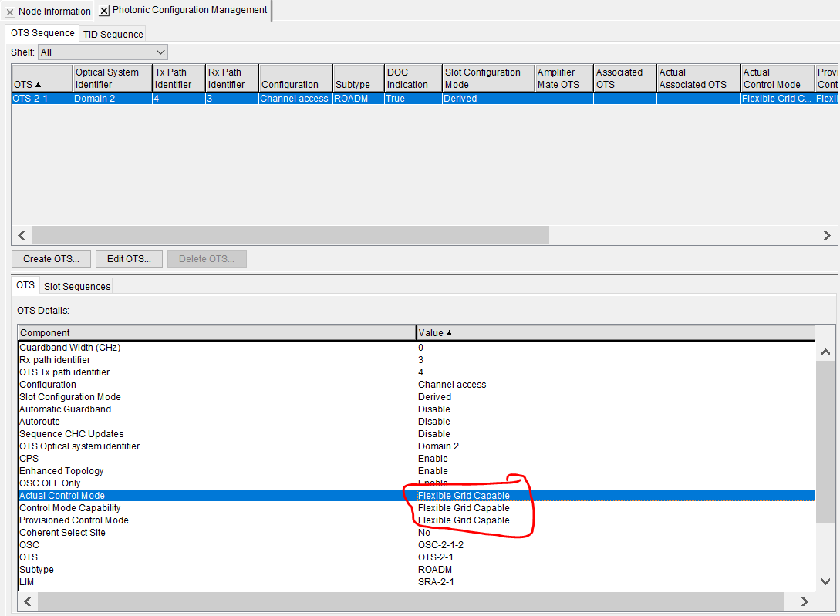This screenshot has height=616, width=840.
Task: Select the Coherent Select Site row
Action: pyautogui.click(x=417, y=533)
